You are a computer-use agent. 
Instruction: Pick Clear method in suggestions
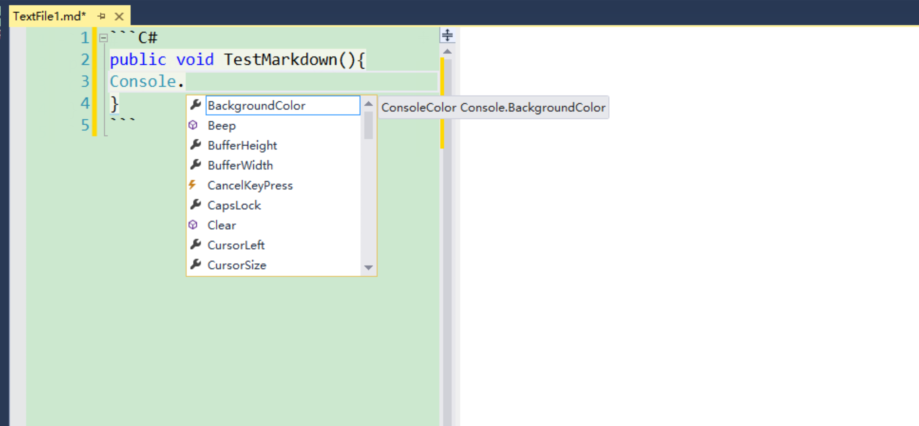point(273,225)
